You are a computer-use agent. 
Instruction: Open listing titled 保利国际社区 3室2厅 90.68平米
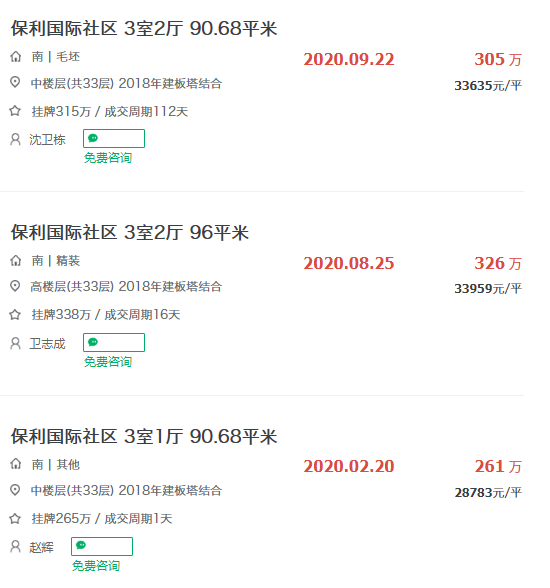click(x=144, y=28)
